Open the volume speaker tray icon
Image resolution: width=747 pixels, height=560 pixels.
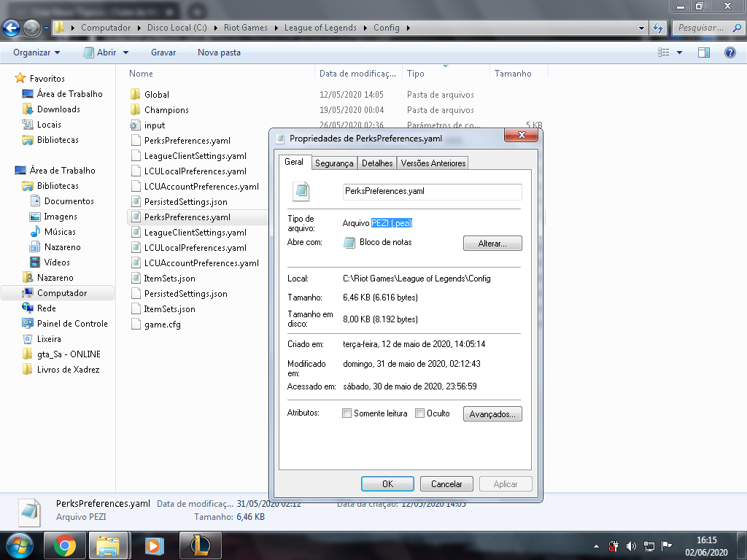click(631, 546)
